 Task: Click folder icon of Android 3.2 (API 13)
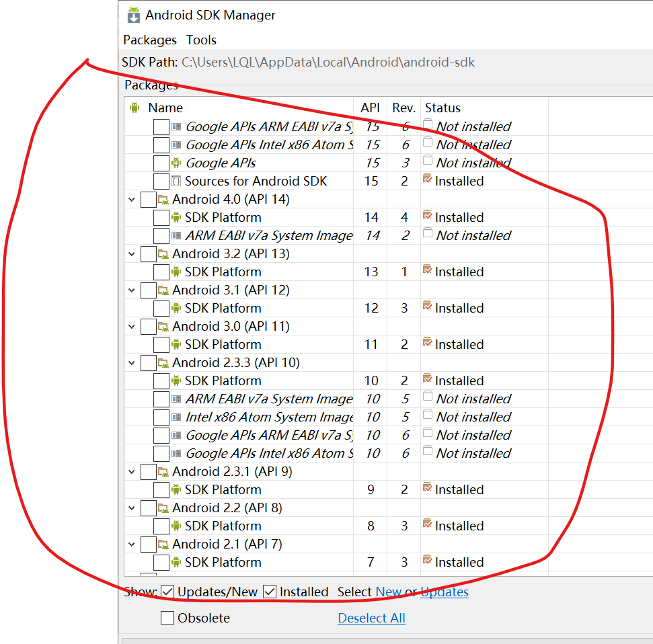[163, 254]
